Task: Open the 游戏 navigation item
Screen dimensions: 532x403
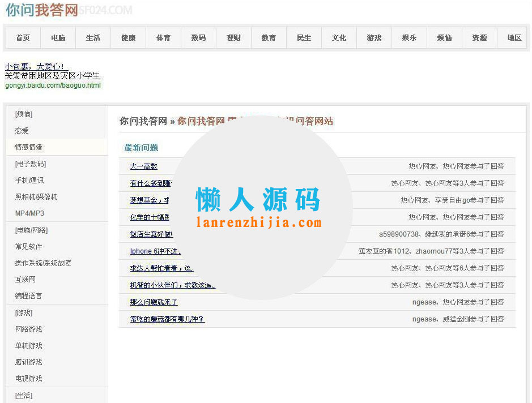Action: (374, 38)
